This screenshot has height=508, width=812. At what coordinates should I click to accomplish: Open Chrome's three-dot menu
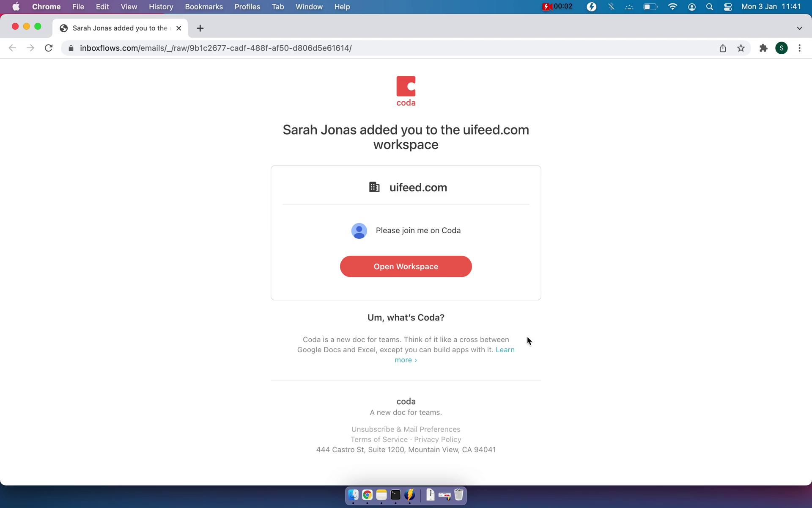[799, 48]
